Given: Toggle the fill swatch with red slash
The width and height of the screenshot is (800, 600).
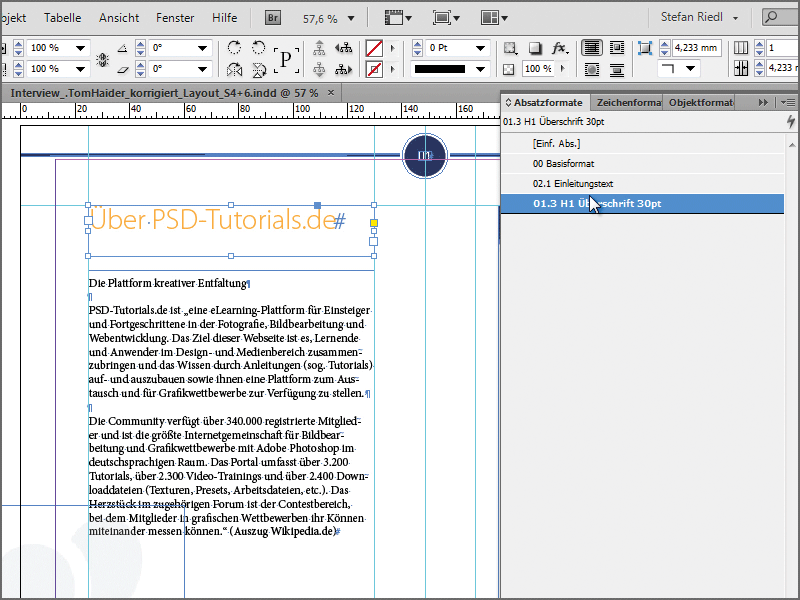Looking at the screenshot, I should click(374, 48).
